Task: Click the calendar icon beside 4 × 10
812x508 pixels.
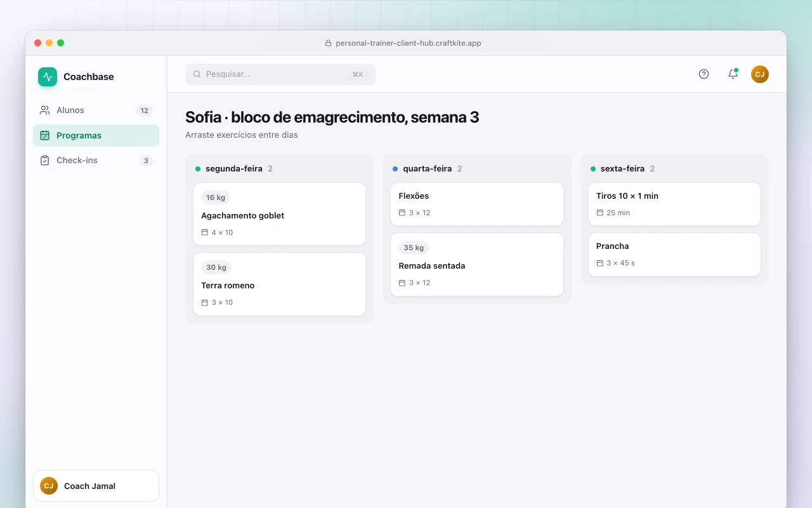Action: [x=204, y=232]
